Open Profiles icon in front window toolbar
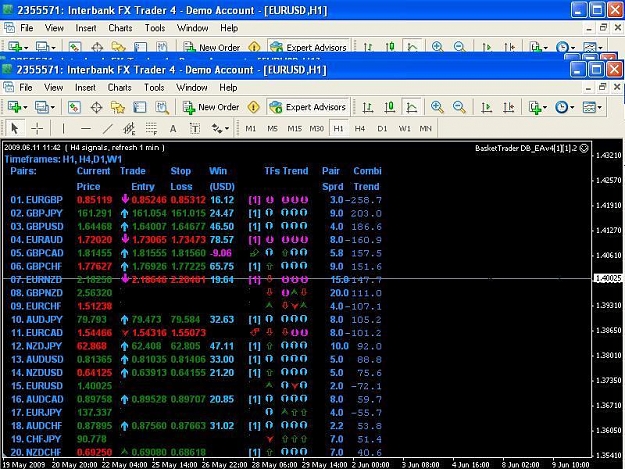 pyautogui.click(x=41, y=107)
